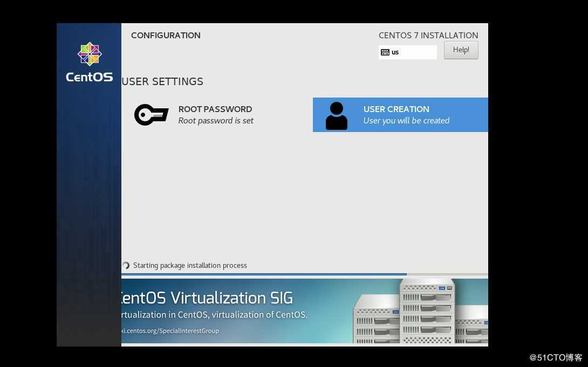Click the SpecialInterestGroup wiki URL
The height and width of the screenshot is (367, 588).
170,331
